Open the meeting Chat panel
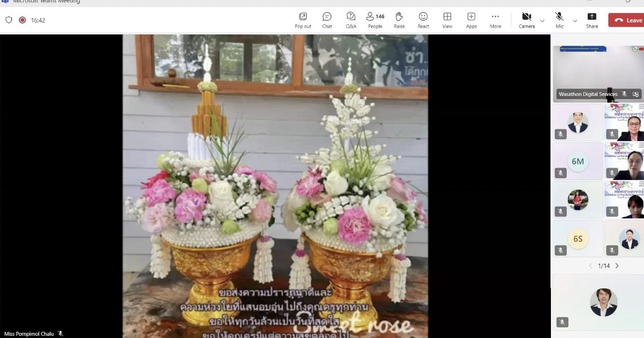644x338 pixels. (327, 20)
